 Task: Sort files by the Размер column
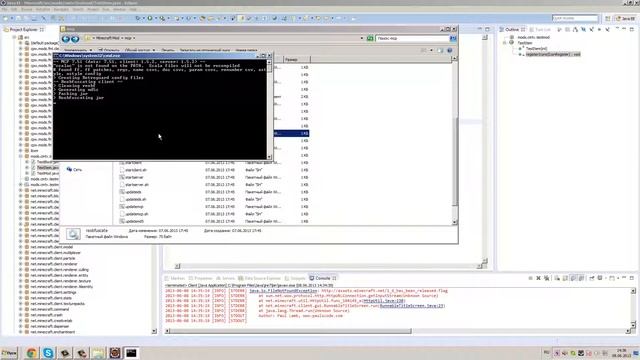coord(296,60)
